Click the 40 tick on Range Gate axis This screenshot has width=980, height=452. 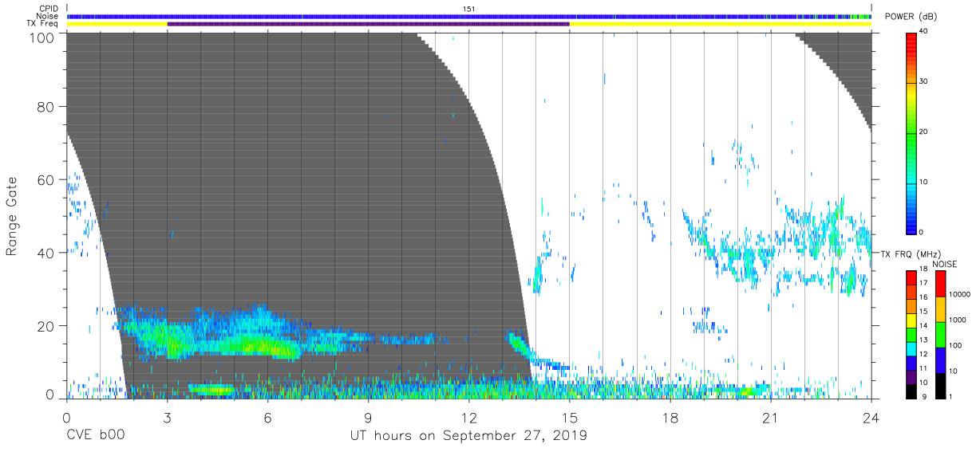(47, 253)
